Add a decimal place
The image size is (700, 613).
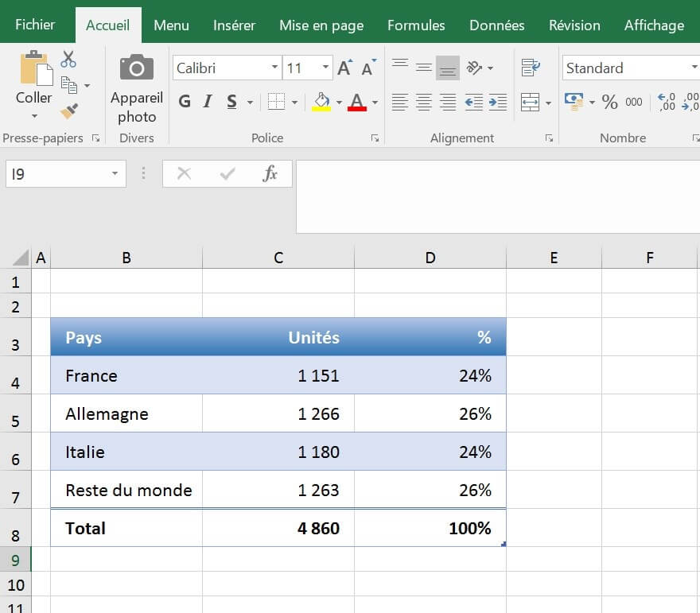pyautogui.click(x=667, y=102)
